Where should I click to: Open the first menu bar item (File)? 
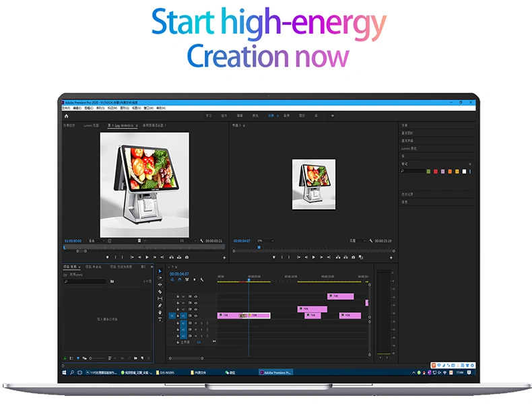66,108
